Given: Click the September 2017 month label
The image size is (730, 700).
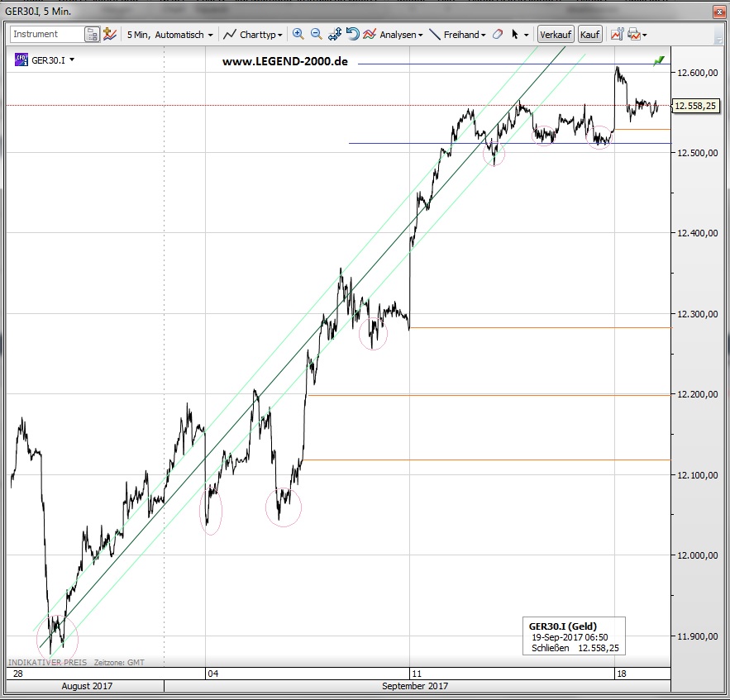Looking at the screenshot, I should (x=415, y=686).
